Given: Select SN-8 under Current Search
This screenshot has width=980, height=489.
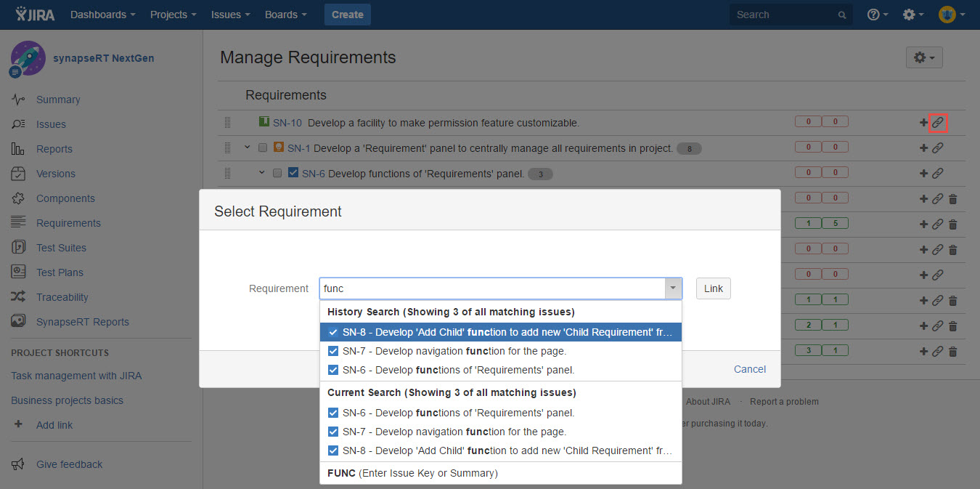Looking at the screenshot, I should tap(501, 450).
